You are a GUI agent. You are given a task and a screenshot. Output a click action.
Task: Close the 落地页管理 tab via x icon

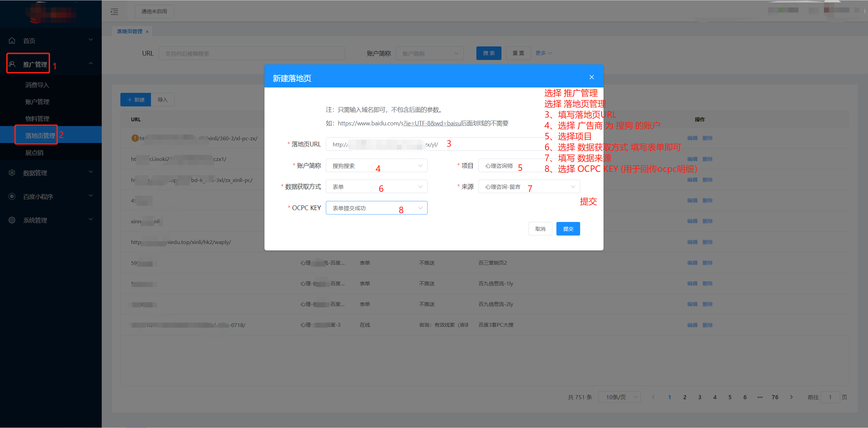click(147, 32)
